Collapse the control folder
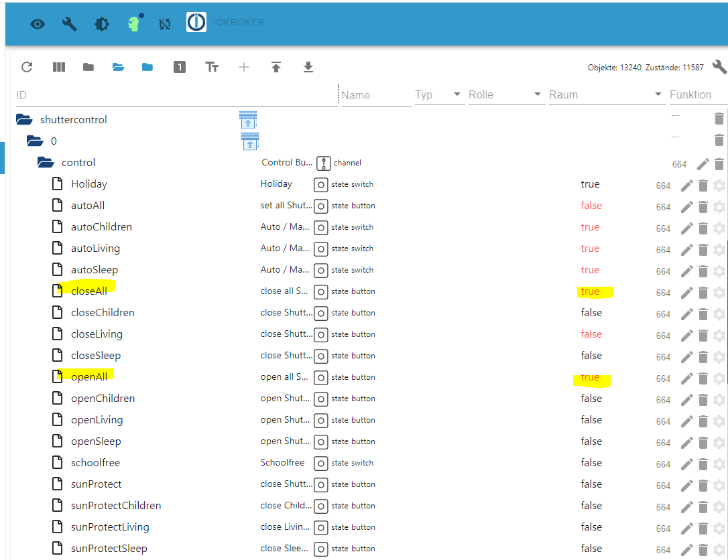Image resolution: width=728 pixels, height=560 pixels. tap(46, 162)
